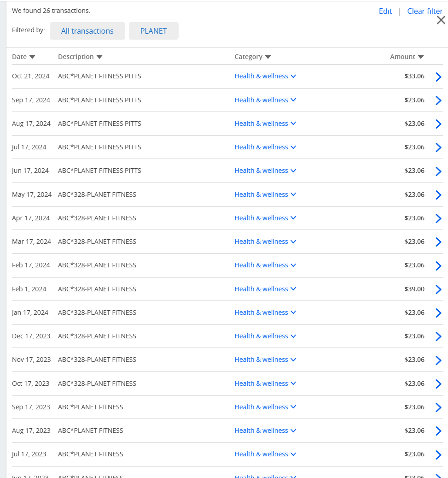Viewport: 448px width, 478px height.
Task: Open Health & wellness dropdown for Feb 17, 2024
Action: tap(265, 265)
